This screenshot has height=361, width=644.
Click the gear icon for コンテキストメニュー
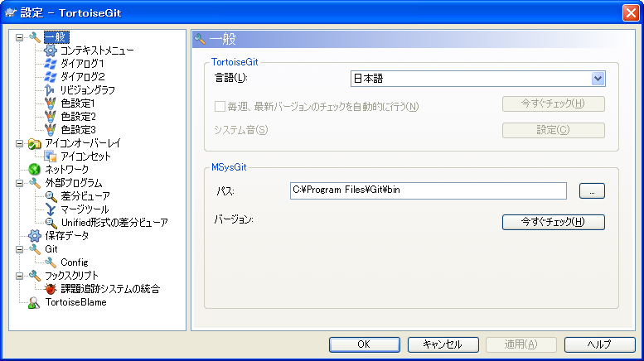point(51,51)
